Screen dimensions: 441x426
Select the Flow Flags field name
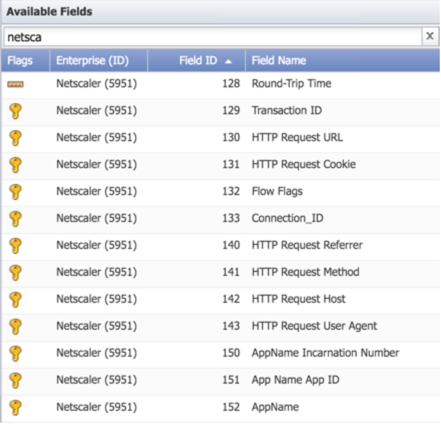277,191
